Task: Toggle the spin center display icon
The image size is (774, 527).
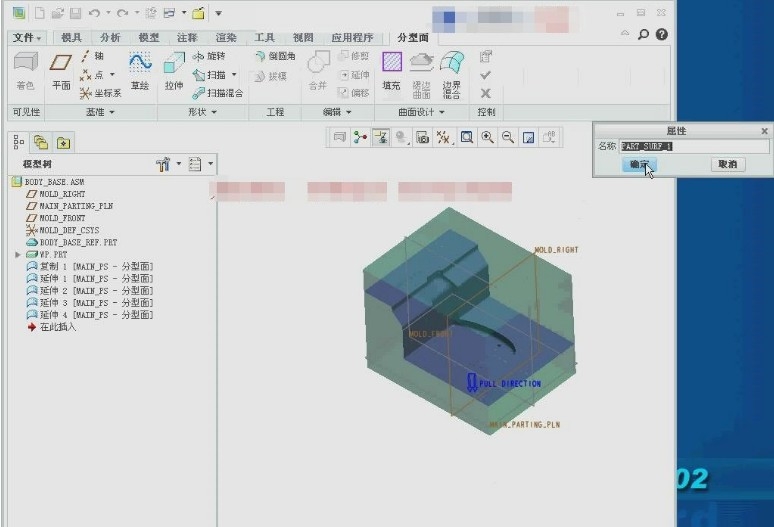Action: (360, 137)
